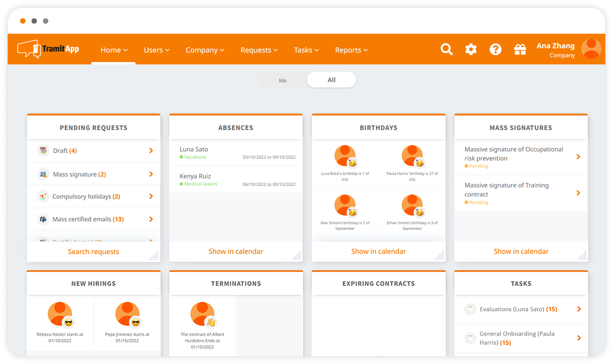Open settings gear in header

[x=471, y=49]
